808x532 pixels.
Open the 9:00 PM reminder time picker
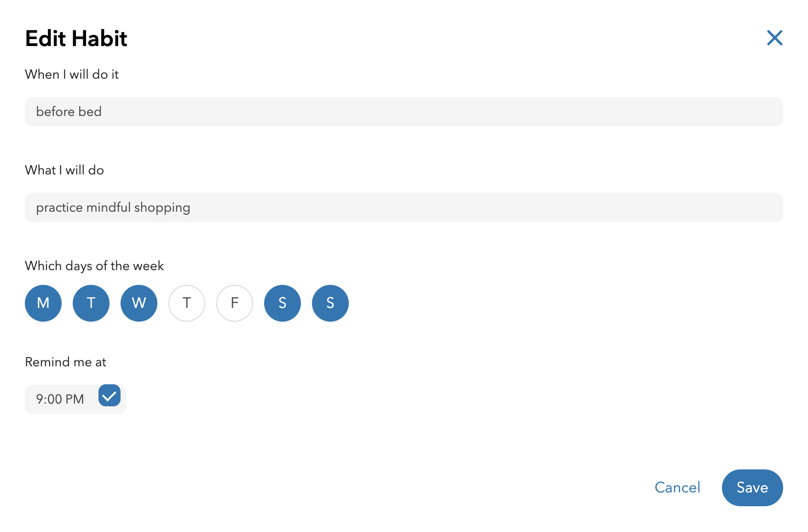[x=60, y=399]
